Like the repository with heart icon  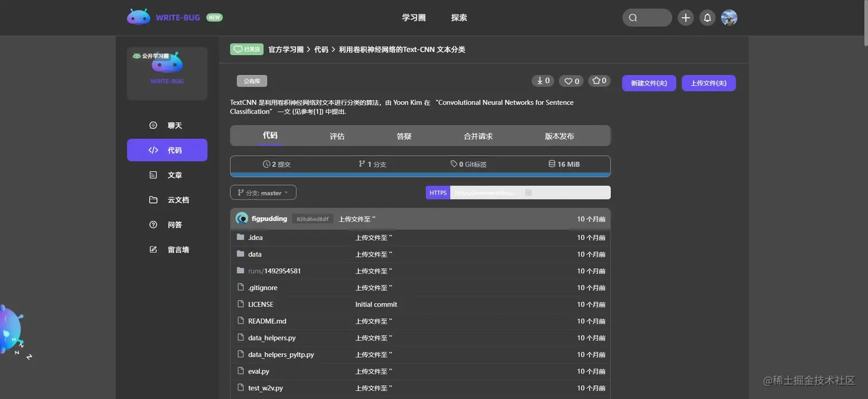(x=571, y=81)
